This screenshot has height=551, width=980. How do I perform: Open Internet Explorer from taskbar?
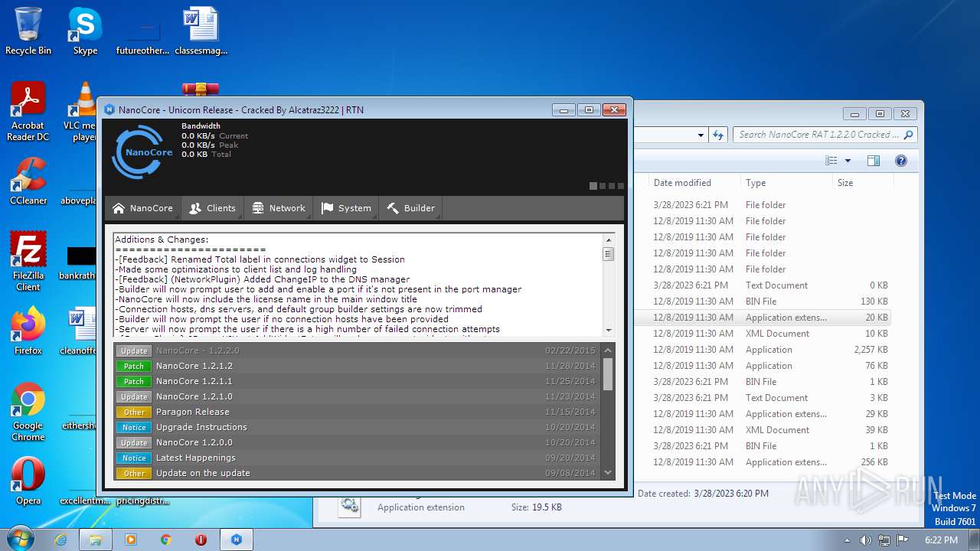point(61,540)
